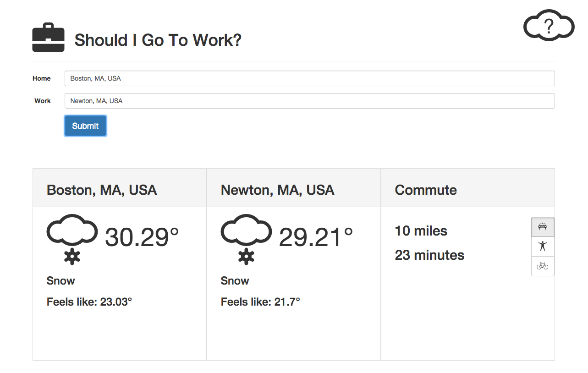Screen dimensions: 588x373
Task: Open the cloud question mark help icon
Action: [549, 25]
